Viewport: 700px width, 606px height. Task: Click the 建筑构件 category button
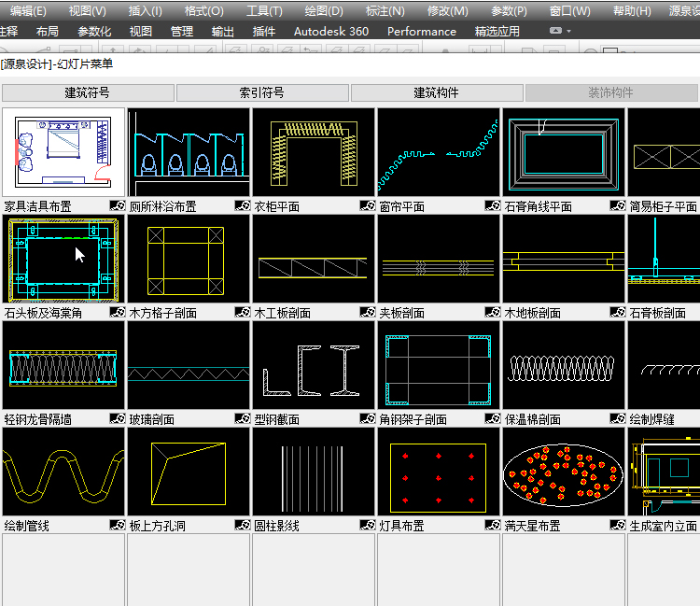[437, 92]
